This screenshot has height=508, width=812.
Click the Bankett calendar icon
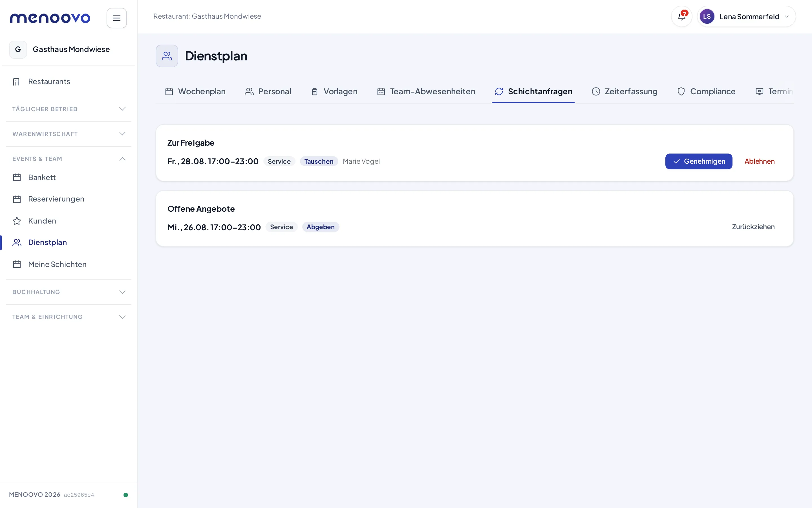coord(17,178)
